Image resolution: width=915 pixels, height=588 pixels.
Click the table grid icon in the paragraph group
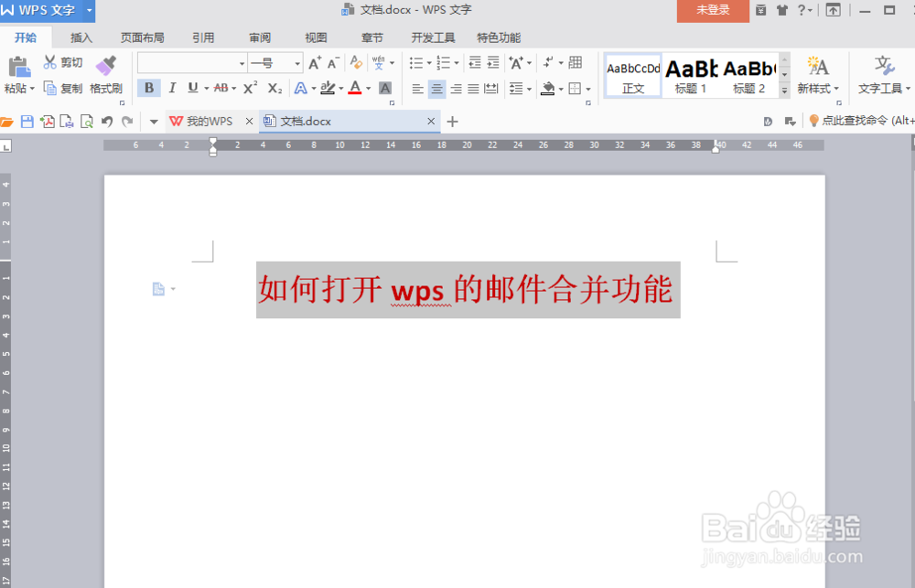coord(576,62)
